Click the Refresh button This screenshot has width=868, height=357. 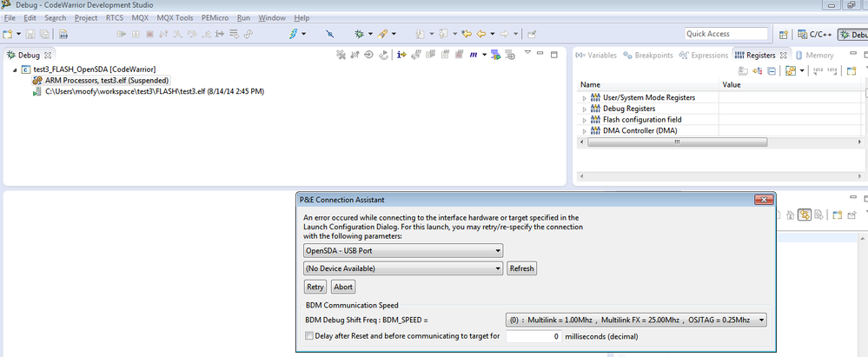tap(521, 268)
